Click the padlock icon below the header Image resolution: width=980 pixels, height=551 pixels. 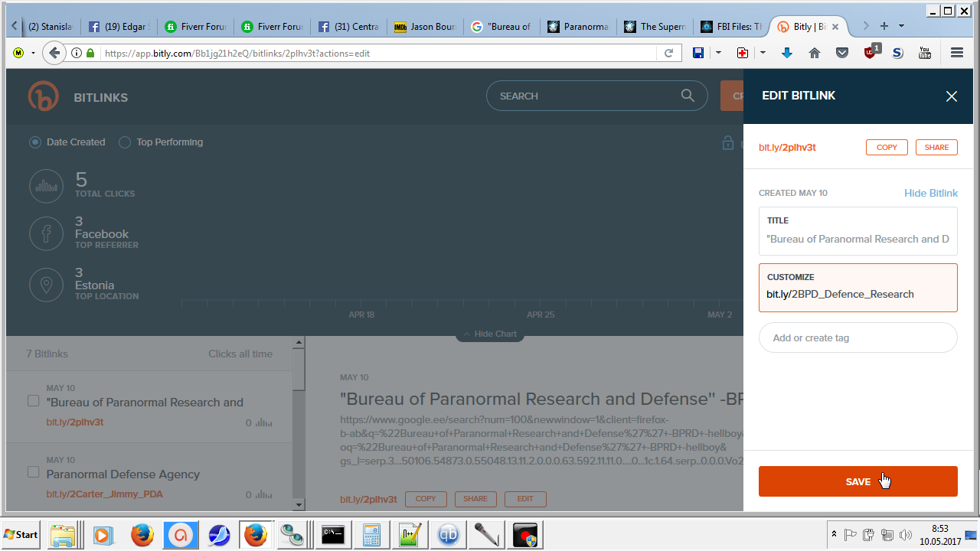728,143
